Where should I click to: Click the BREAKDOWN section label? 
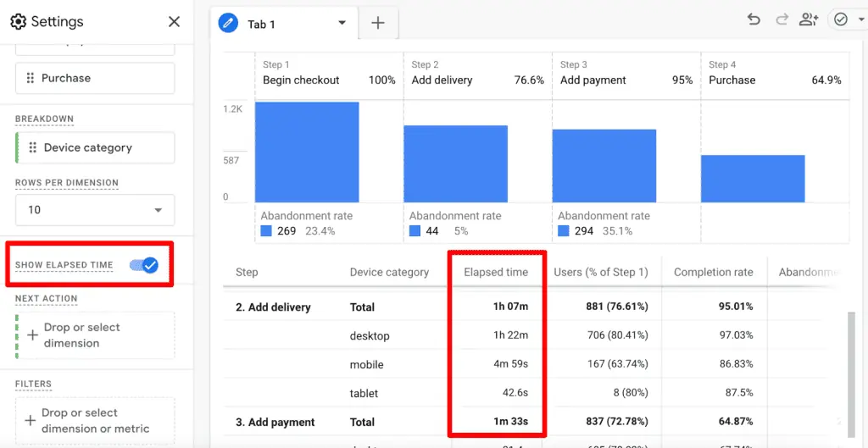click(x=44, y=119)
